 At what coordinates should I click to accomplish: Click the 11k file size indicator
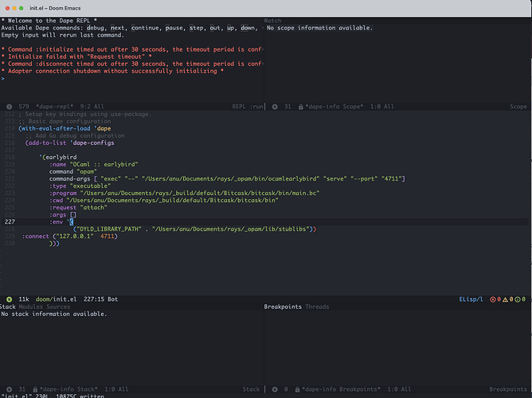click(x=24, y=299)
